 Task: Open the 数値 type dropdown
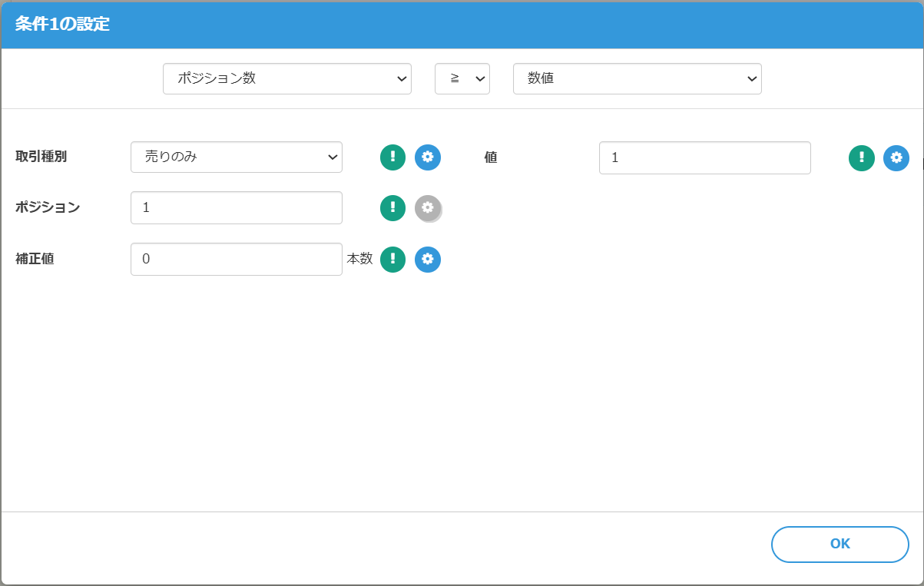coord(637,79)
